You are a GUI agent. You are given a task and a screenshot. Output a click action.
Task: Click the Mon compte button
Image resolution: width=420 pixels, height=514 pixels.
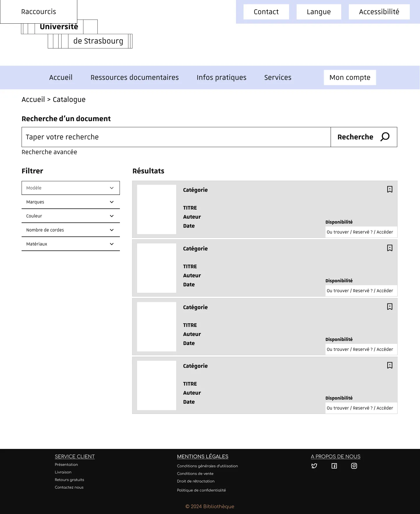click(350, 77)
